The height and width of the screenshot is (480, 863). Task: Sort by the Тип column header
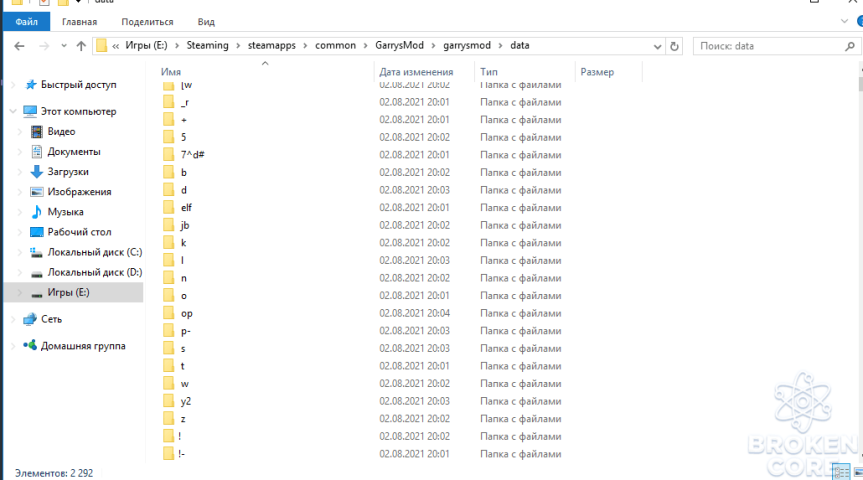[x=489, y=72]
